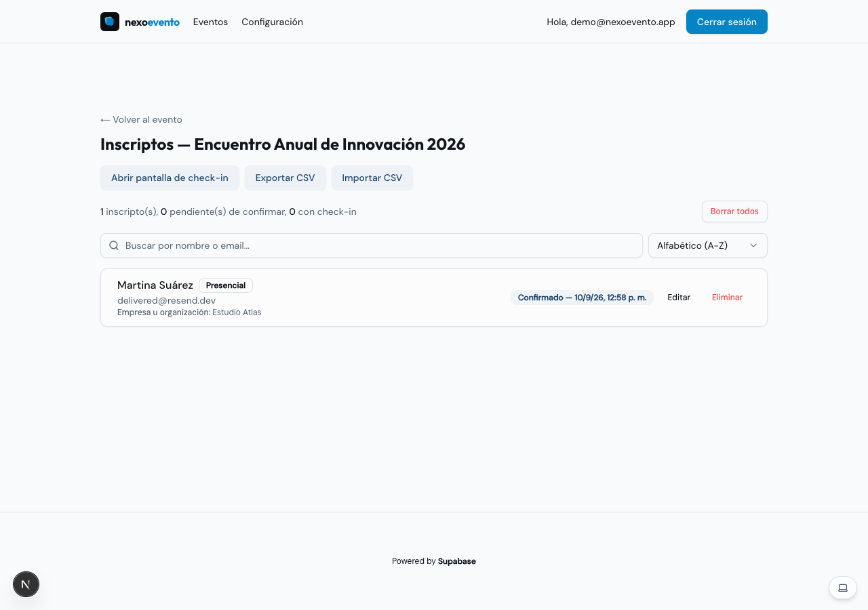Open the Next.js dev tools badge
This screenshot has height=610, width=868.
[26, 584]
